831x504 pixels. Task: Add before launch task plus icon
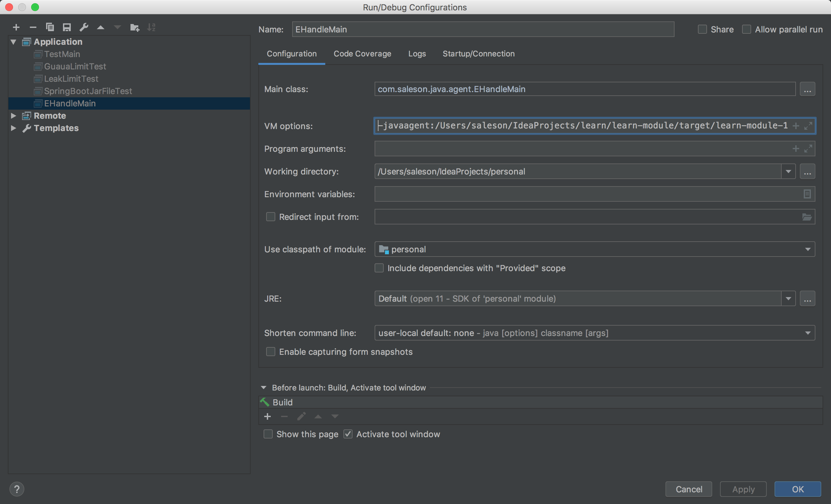tap(267, 417)
